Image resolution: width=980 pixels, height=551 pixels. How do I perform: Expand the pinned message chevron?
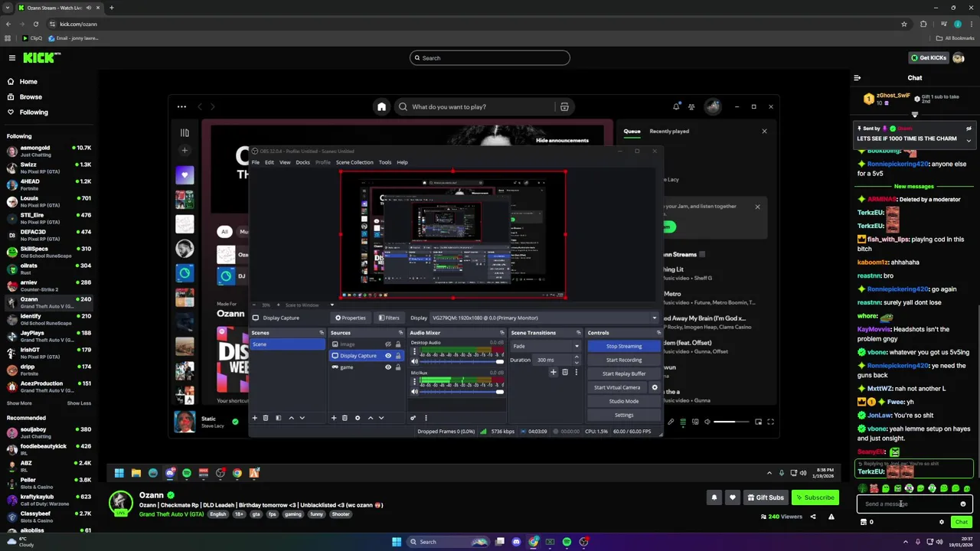tap(969, 141)
